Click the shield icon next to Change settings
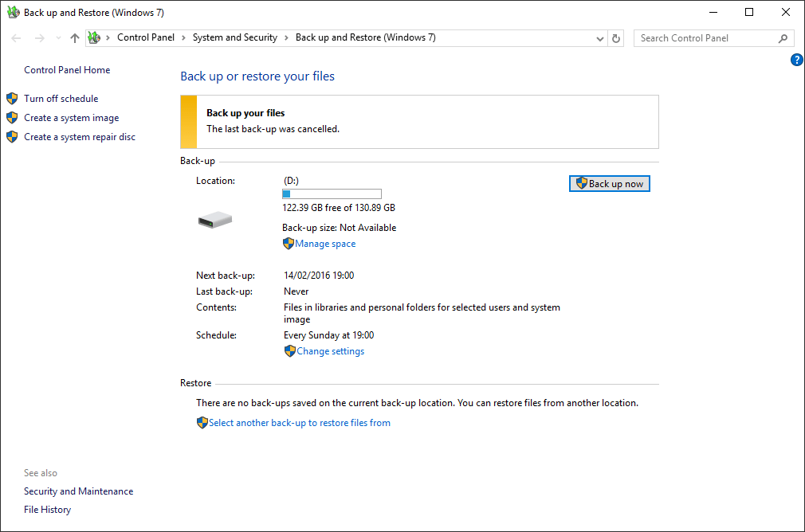This screenshot has width=805, height=532. tap(290, 351)
